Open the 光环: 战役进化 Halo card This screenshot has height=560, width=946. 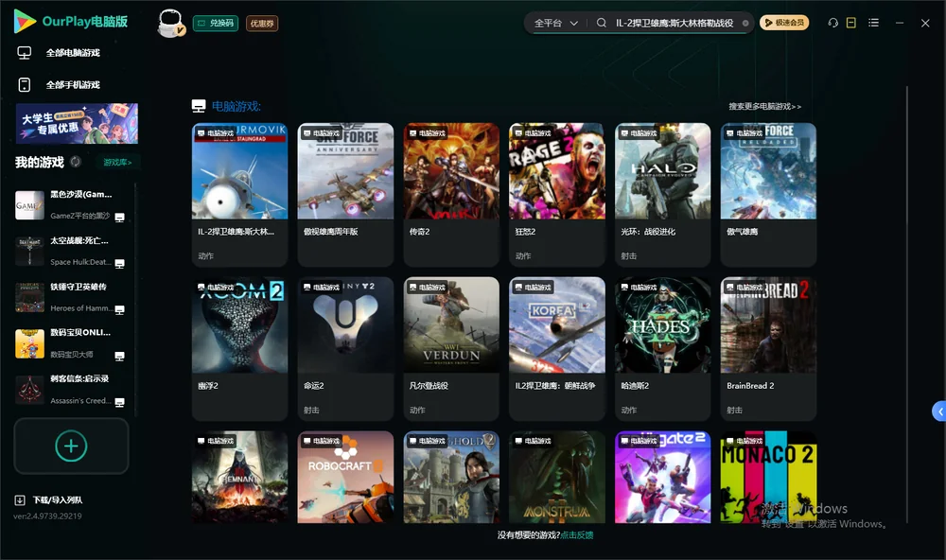click(x=662, y=194)
